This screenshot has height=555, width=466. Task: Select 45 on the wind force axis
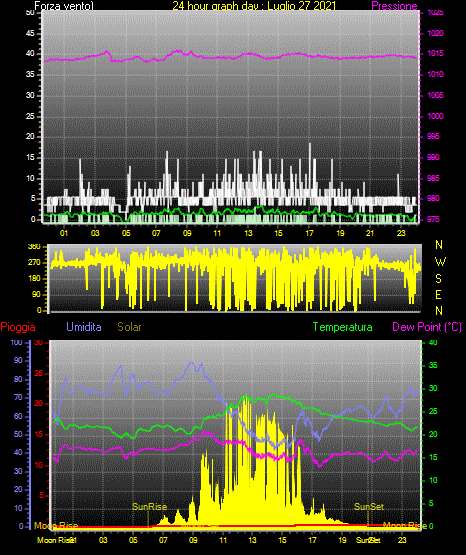click(x=30, y=34)
